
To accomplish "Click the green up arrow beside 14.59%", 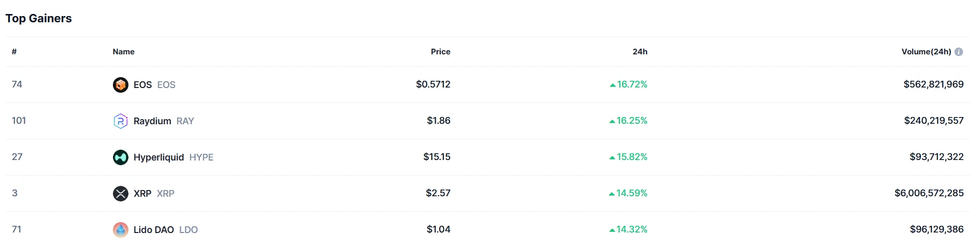I will pos(612,194).
